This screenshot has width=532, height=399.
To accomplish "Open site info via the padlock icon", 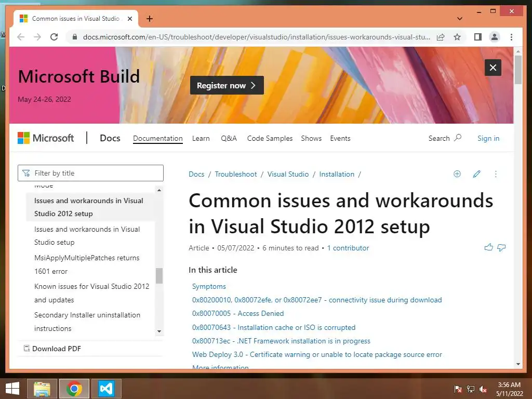I will tap(75, 37).
